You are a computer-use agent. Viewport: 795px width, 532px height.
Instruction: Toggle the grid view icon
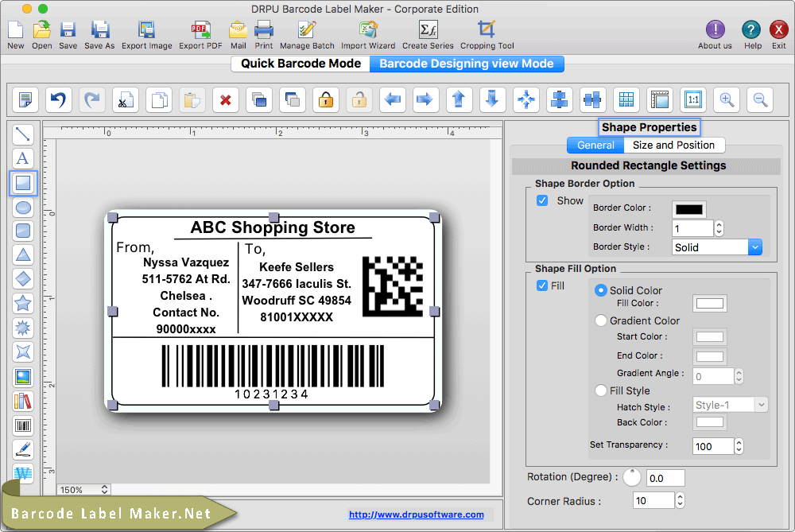626,99
